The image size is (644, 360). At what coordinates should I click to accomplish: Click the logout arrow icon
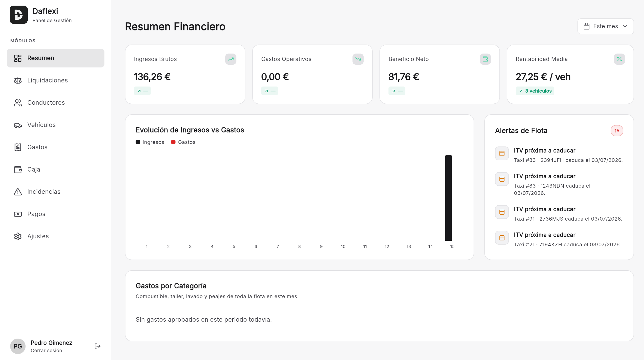97,346
